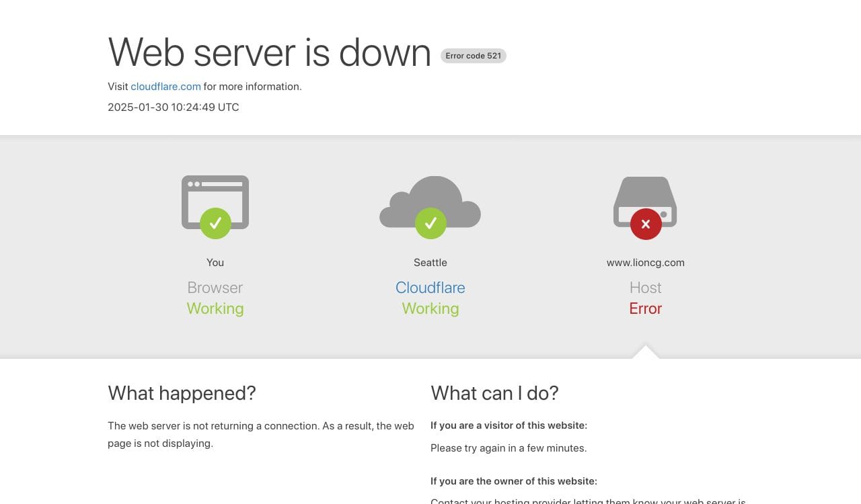
Task: Open the blue Cloudflare status link
Action: pyautogui.click(x=430, y=288)
